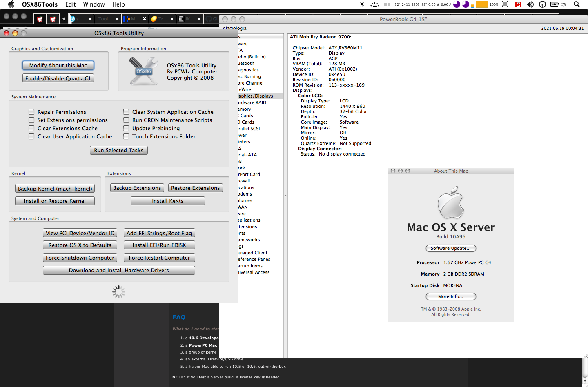Open the volume speaker menu bar icon
Image resolution: width=588 pixels, height=387 pixels.
pos(530,4)
